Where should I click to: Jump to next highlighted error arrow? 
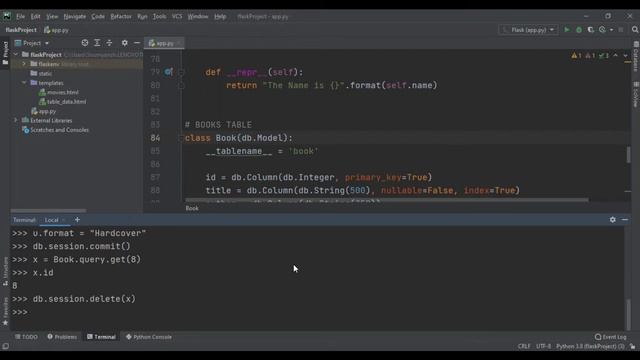point(625,56)
